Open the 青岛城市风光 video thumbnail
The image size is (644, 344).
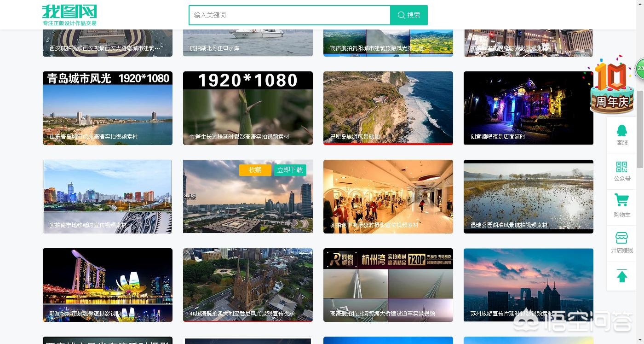pos(108,108)
